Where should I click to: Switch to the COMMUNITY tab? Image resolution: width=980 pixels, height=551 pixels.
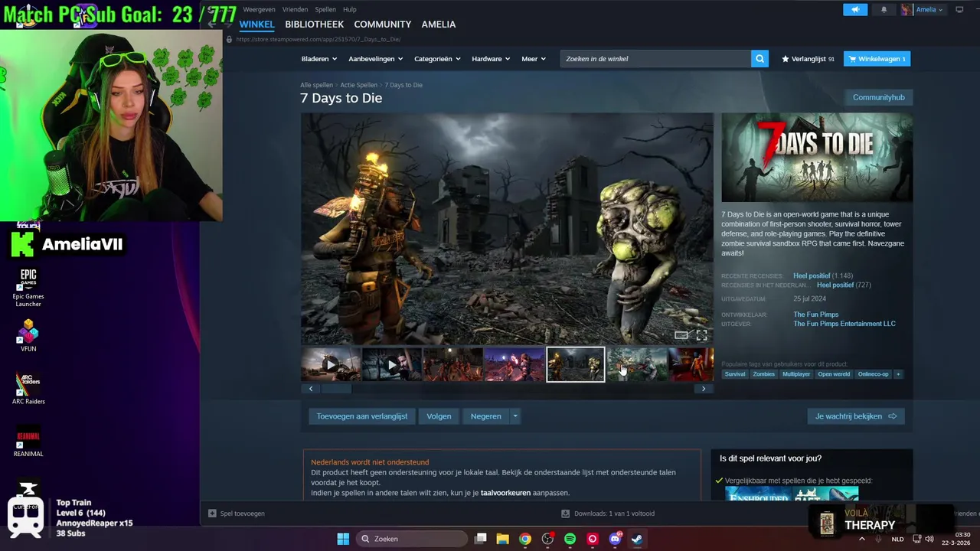click(383, 24)
